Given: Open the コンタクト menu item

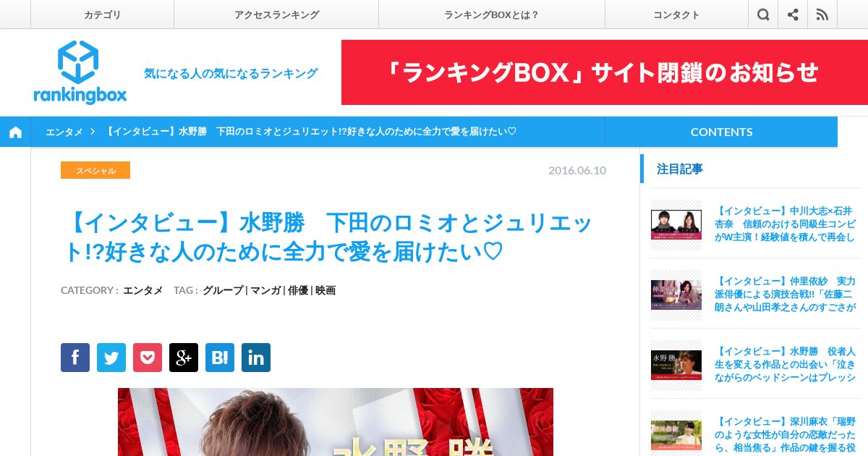Looking at the screenshot, I should [676, 14].
